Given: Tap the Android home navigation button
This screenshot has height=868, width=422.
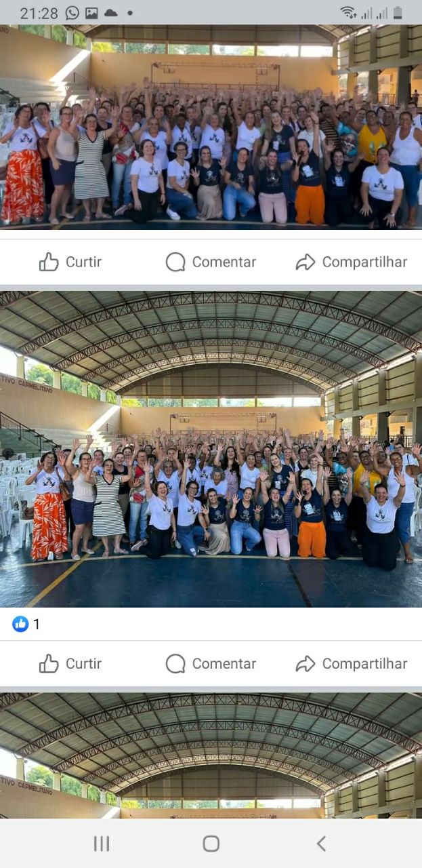Looking at the screenshot, I should coord(211,843).
